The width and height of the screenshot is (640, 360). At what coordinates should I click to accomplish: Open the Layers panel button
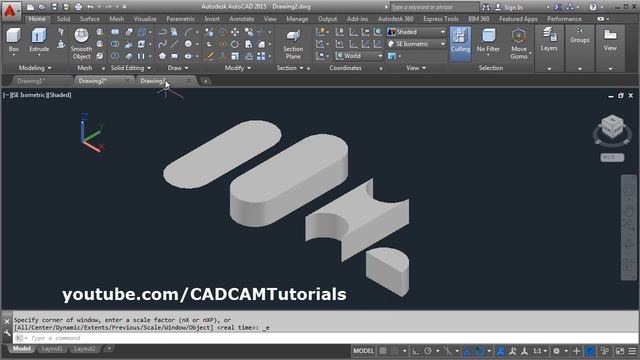[x=549, y=40]
